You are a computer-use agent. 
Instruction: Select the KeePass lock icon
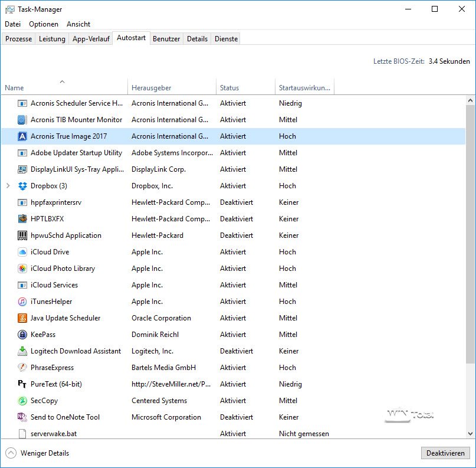tap(22, 335)
